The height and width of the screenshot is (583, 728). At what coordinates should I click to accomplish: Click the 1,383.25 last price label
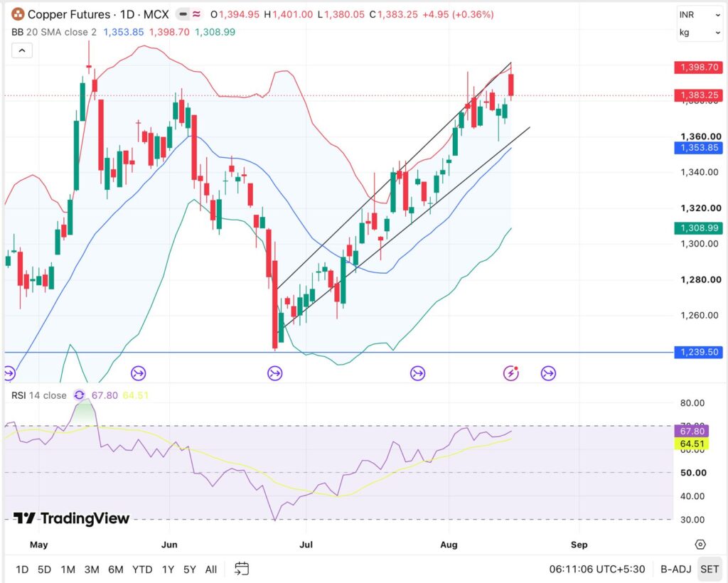coord(699,95)
